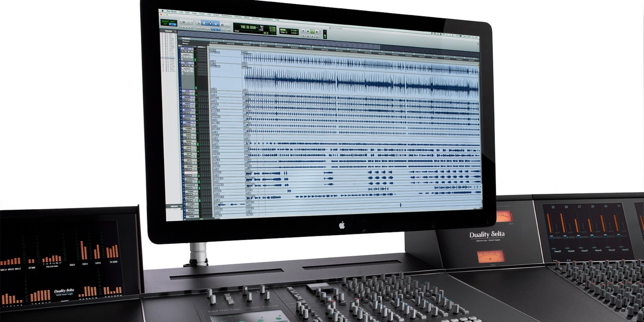
Task: Recall zoom preset 5
Action: [x=192, y=28]
